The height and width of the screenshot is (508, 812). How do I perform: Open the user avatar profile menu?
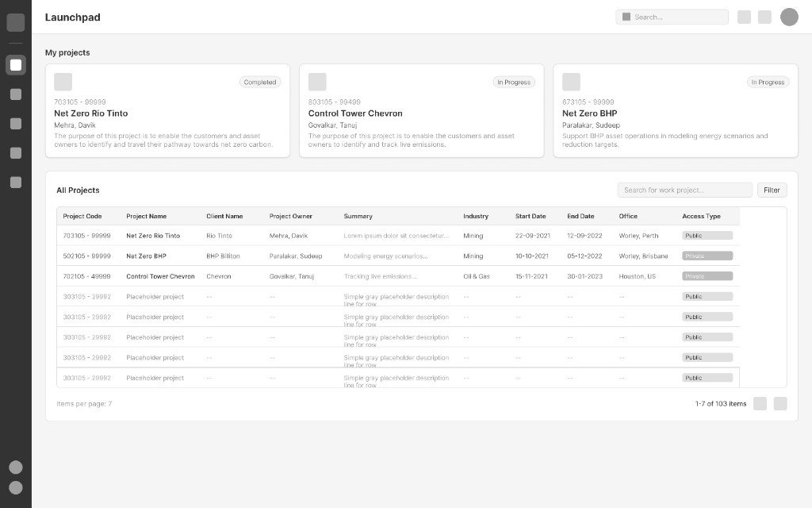point(789,17)
